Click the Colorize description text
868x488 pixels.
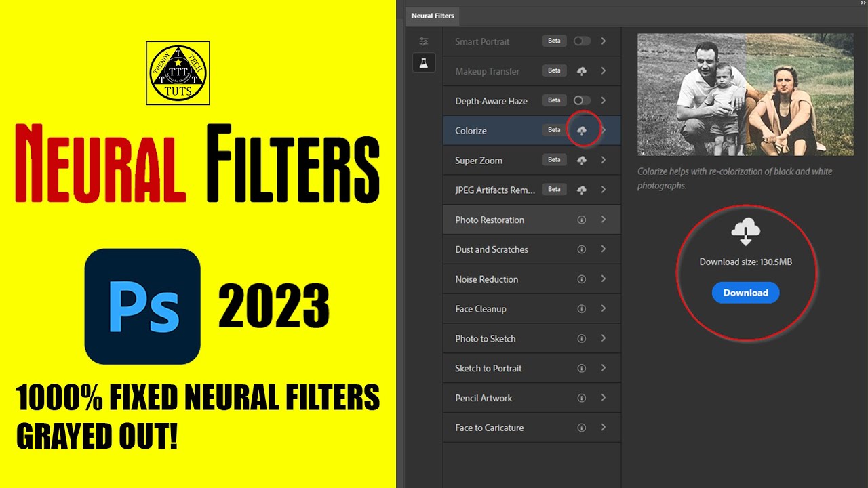(735, 178)
